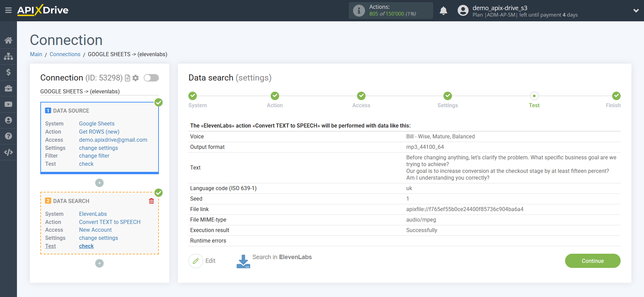Click the account avatar icon
644x297 pixels.
click(463, 10)
